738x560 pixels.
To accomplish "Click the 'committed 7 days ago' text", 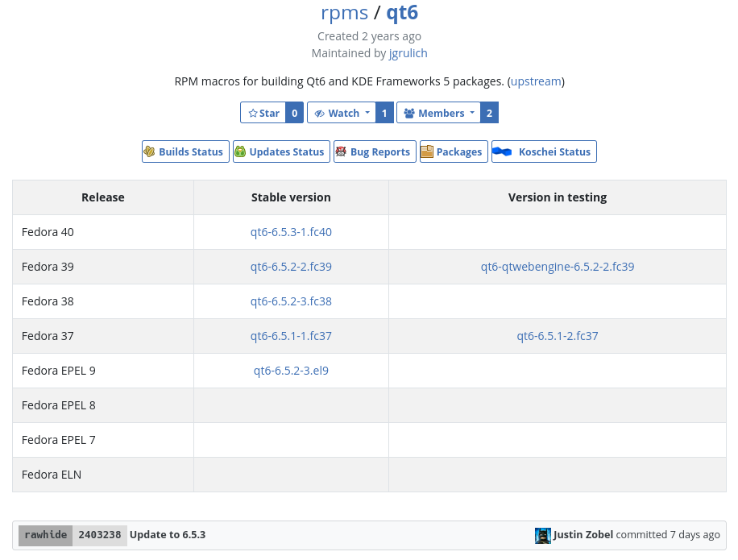I will tap(668, 534).
